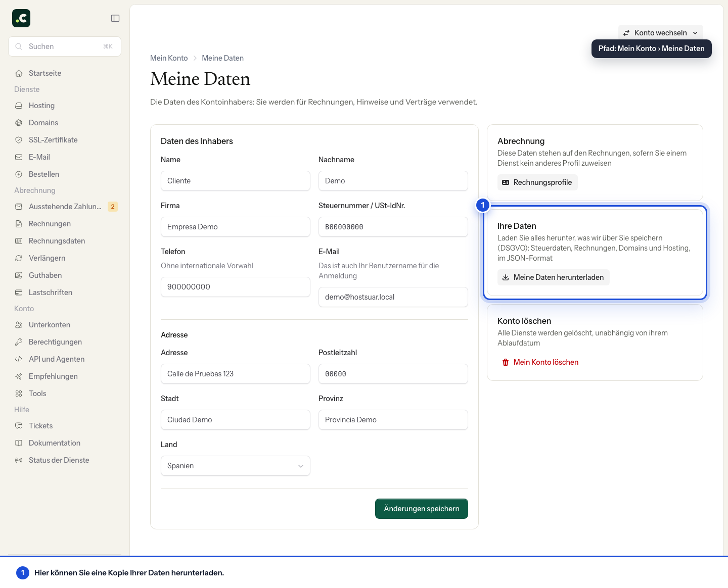Click the Unterkonten users icon
The height and width of the screenshot is (588, 728).
click(x=19, y=325)
